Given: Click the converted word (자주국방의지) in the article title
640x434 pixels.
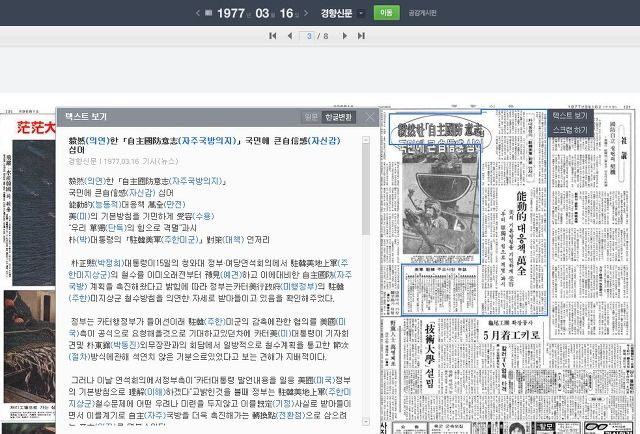Looking at the screenshot, I should 208,140.
